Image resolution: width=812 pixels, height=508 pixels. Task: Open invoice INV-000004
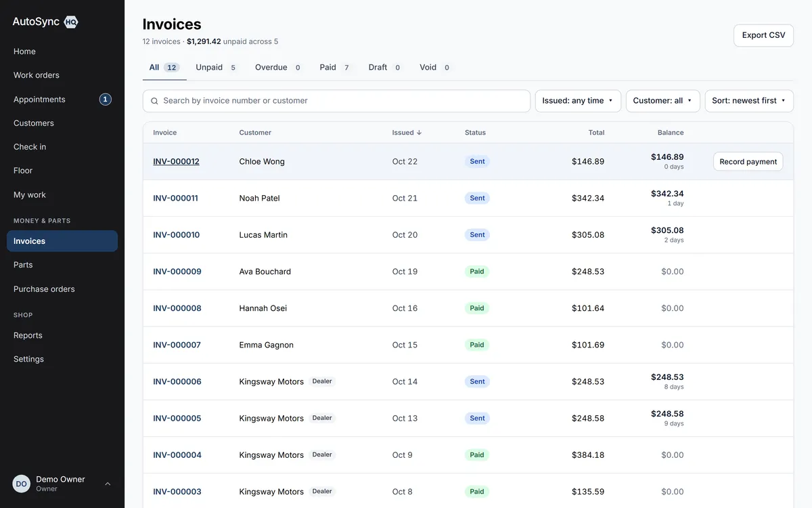(177, 454)
